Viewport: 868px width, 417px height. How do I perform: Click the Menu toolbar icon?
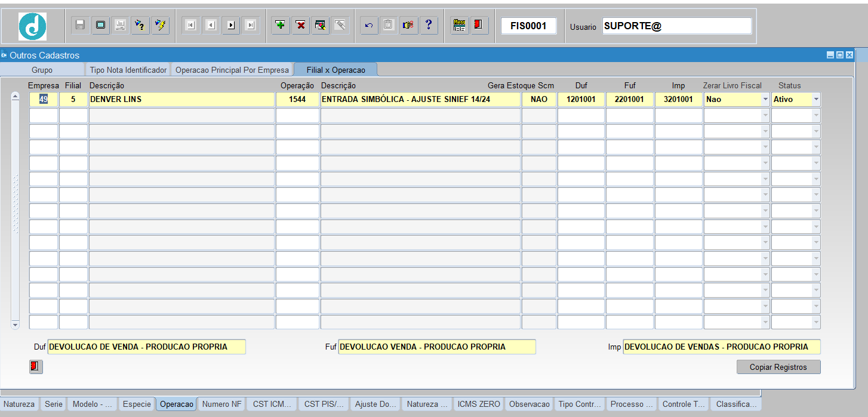459,25
